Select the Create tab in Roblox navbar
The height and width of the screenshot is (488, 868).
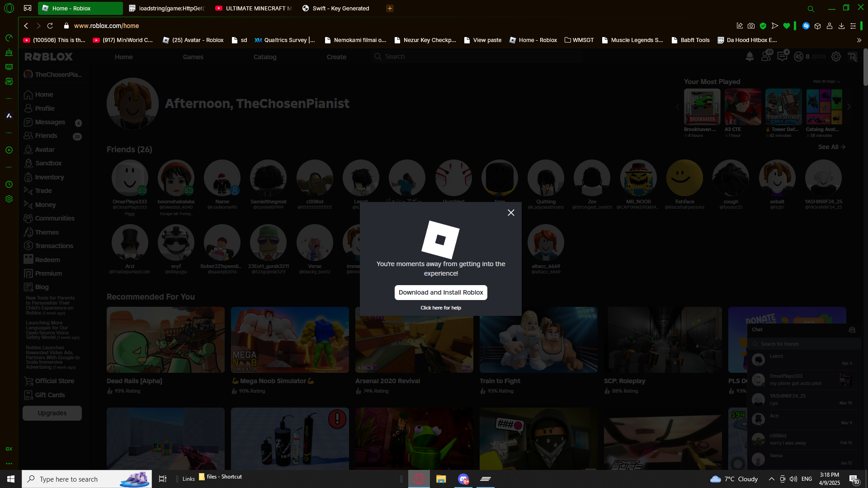[x=336, y=57]
